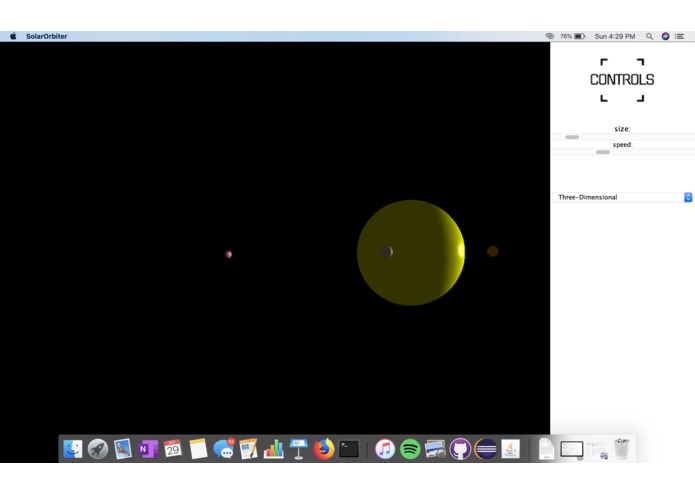Image resolution: width=695 pixels, height=494 pixels.
Task: Click the size slider handle
Action: click(572, 137)
